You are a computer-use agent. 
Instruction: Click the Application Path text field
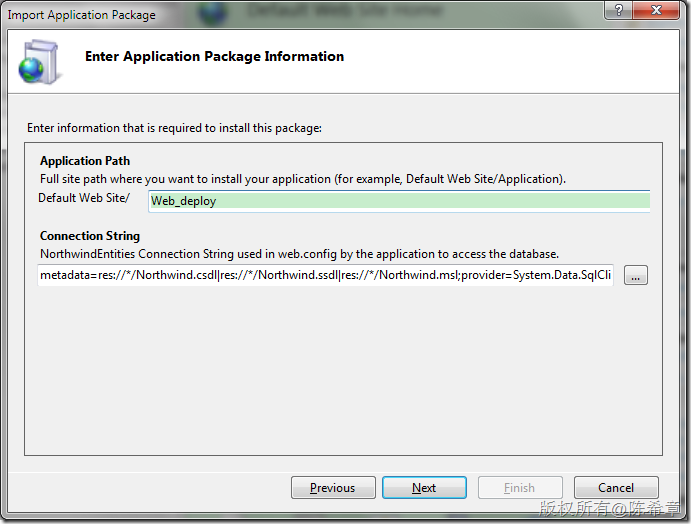(x=398, y=200)
